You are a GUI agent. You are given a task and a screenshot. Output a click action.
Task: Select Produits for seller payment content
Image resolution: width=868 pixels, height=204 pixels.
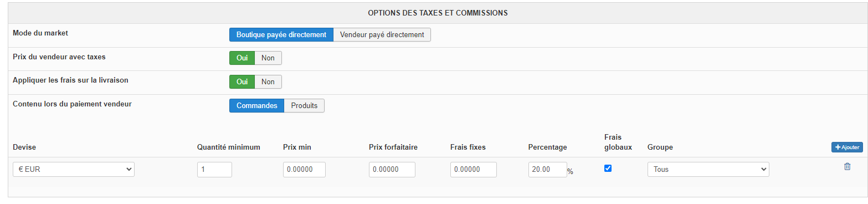tap(304, 105)
